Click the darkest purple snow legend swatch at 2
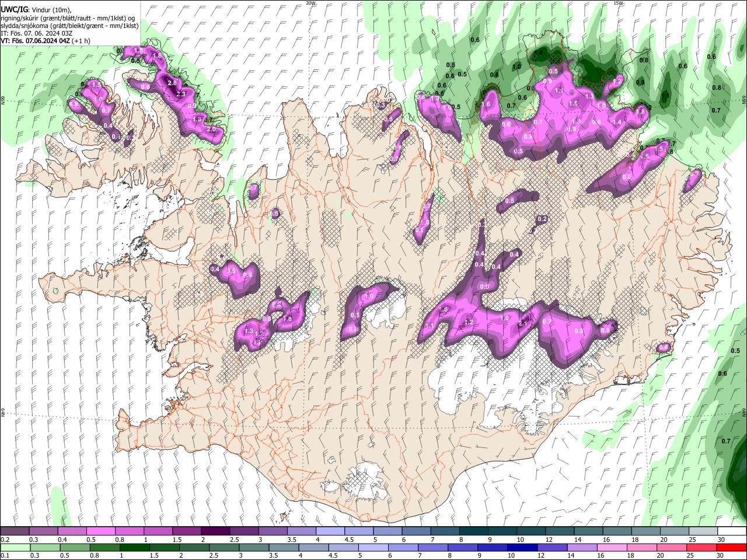747x560 pixels. click(215, 531)
